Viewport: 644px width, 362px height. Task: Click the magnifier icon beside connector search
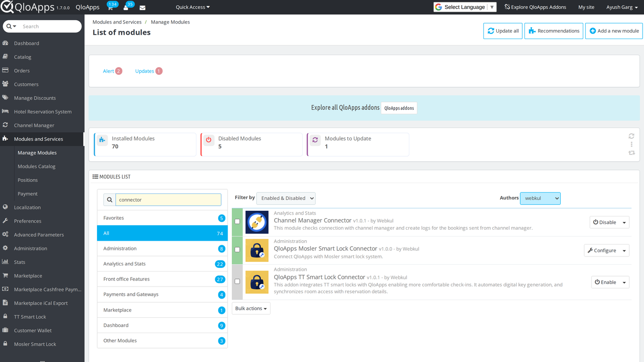(x=109, y=200)
